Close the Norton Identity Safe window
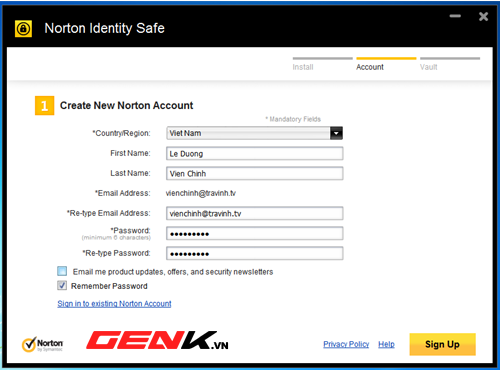The image size is (500, 370). point(483,16)
